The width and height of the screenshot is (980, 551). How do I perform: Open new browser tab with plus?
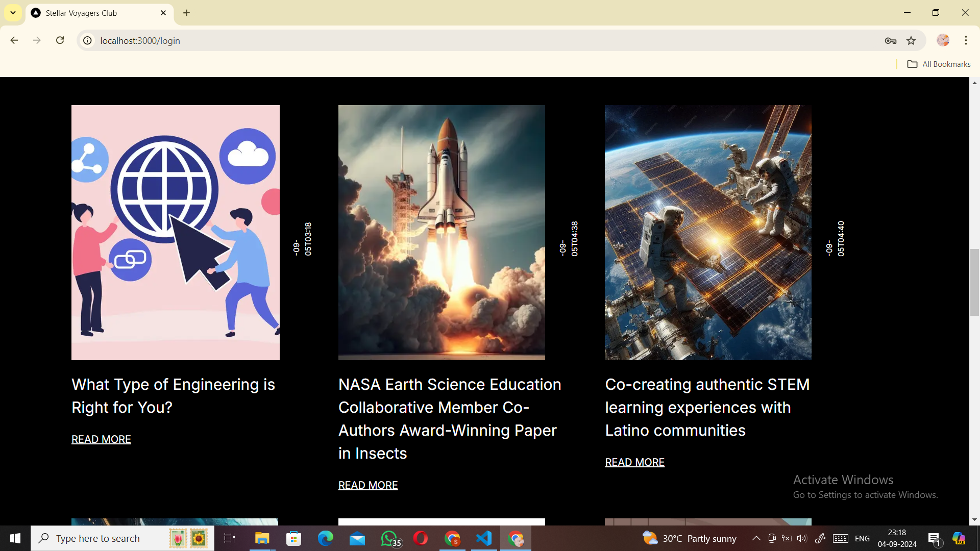coord(187,13)
